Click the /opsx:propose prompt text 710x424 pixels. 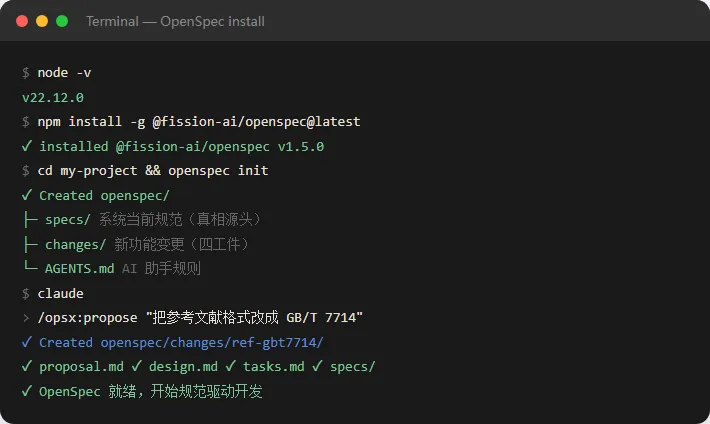click(x=87, y=318)
